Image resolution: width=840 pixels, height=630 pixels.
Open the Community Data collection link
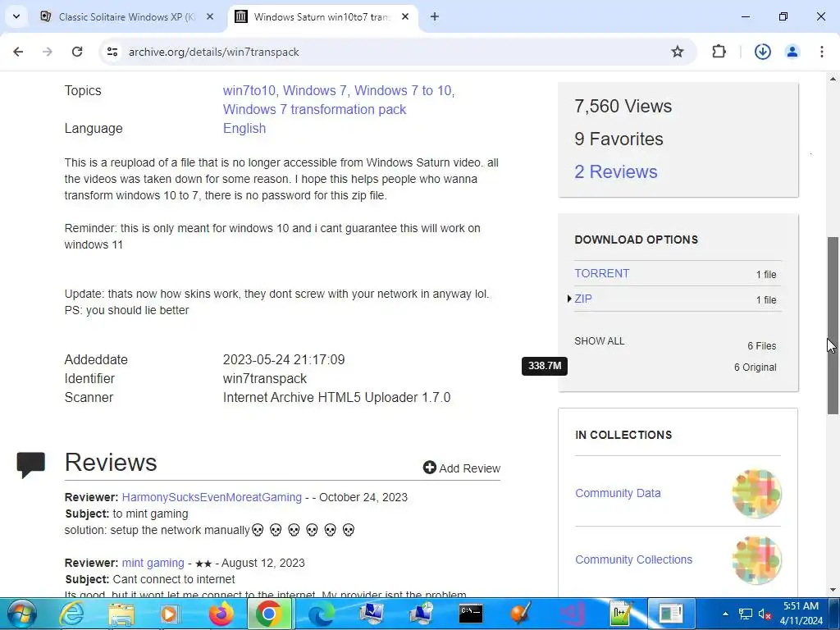pos(618,493)
